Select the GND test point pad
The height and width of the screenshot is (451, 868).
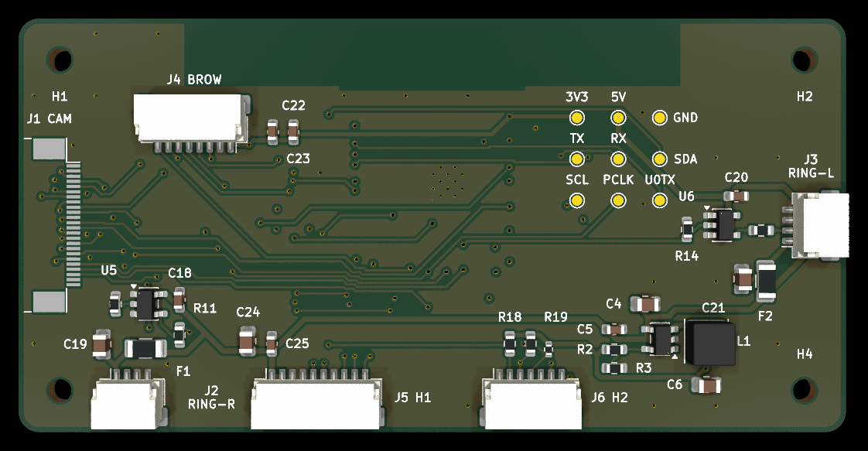point(659,118)
